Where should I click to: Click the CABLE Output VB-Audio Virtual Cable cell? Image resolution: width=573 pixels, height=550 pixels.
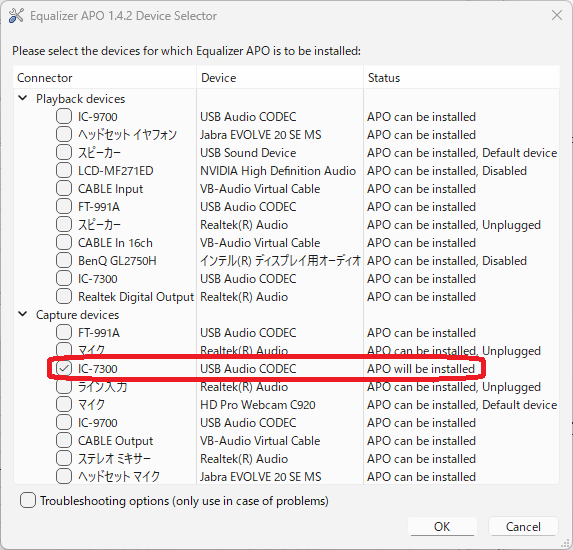pos(260,441)
